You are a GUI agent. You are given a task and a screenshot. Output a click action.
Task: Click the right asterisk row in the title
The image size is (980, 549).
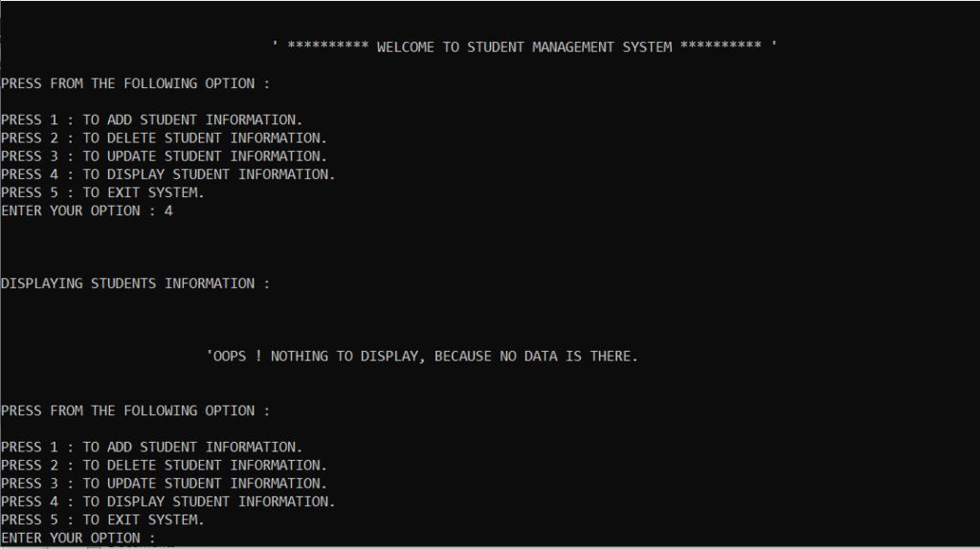tap(721, 47)
